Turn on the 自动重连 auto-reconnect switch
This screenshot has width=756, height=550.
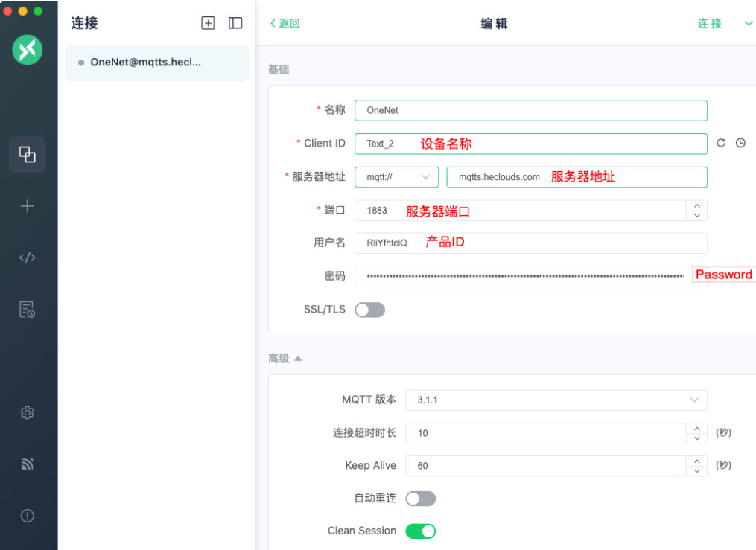coord(421,498)
